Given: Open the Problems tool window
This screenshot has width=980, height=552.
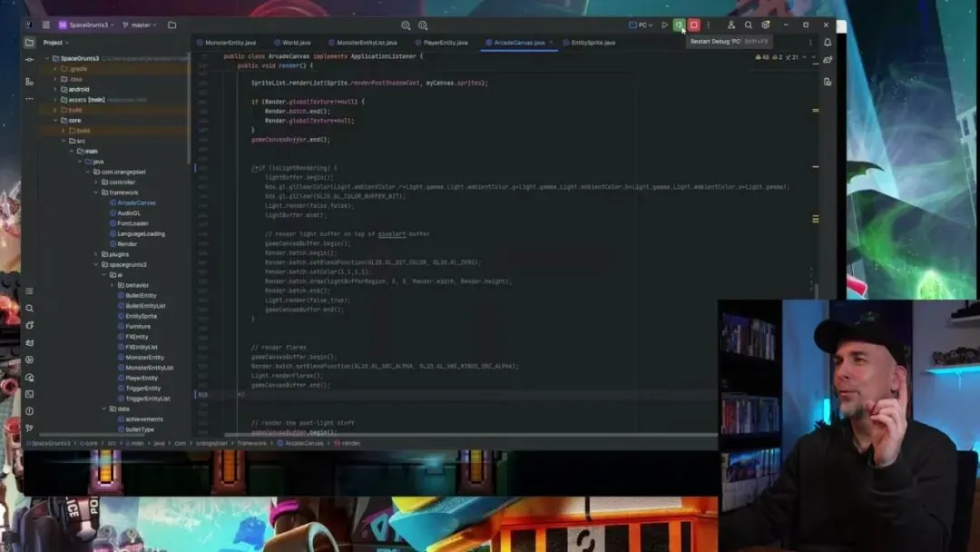Looking at the screenshot, I should [x=29, y=411].
